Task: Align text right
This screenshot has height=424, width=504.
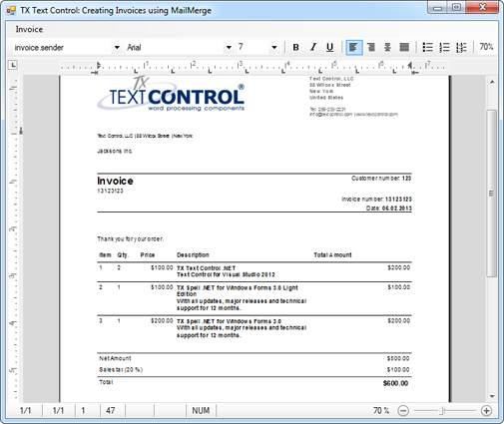Action: (371, 48)
